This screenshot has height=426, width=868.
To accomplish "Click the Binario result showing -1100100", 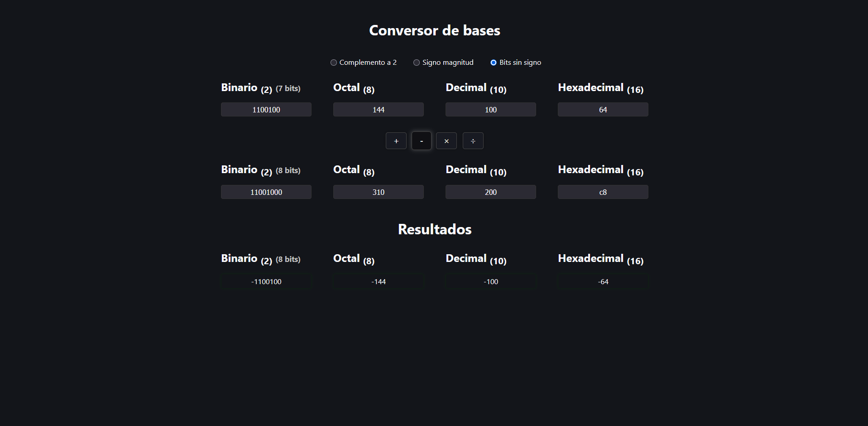I will tap(266, 281).
